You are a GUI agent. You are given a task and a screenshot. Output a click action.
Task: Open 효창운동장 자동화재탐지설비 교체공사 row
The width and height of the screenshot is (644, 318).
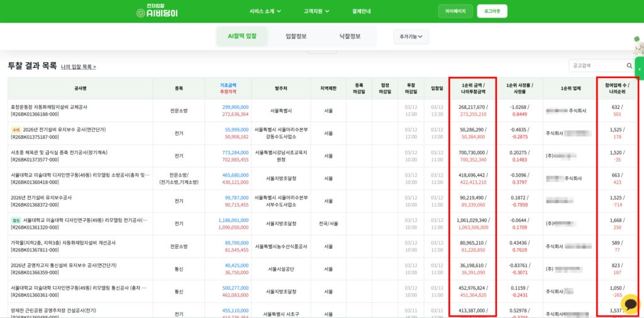tap(49, 107)
